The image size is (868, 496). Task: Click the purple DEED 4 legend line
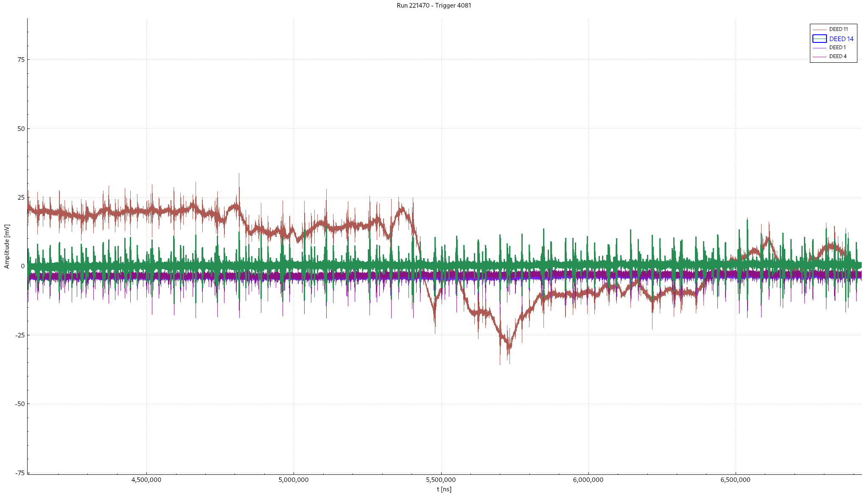(819, 56)
